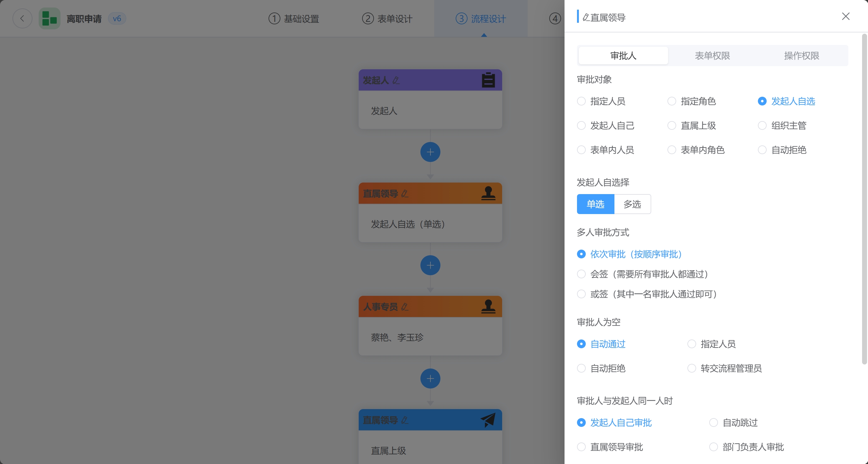Click the pencil icon beside 发起人 node title
The image size is (868, 464).
(396, 80)
